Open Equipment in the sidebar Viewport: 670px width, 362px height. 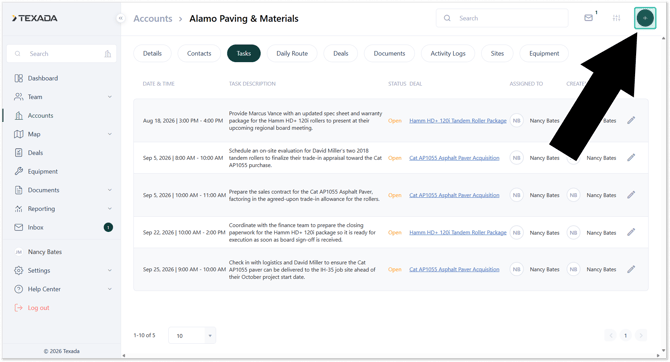click(x=42, y=171)
